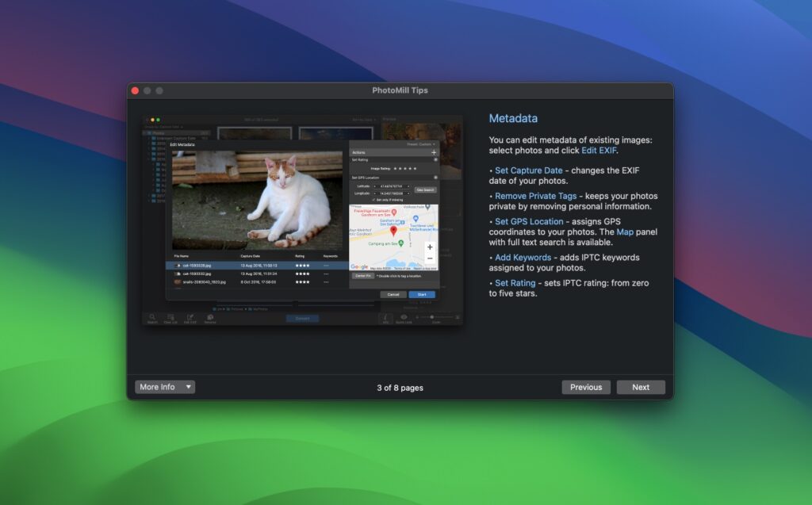Zoom the map in with the plus icon
The image size is (812, 505).
click(x=430, y=247)
